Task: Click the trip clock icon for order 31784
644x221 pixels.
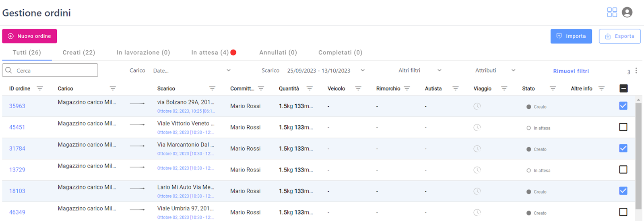Action: pyautogui.click(x=477, y=149)
